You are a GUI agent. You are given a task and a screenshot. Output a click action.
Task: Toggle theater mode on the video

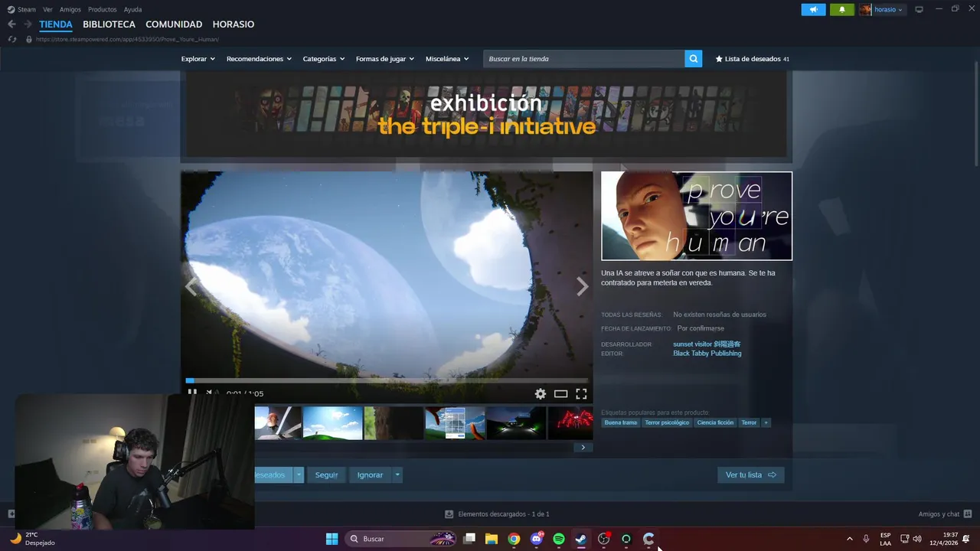point(561,393)
